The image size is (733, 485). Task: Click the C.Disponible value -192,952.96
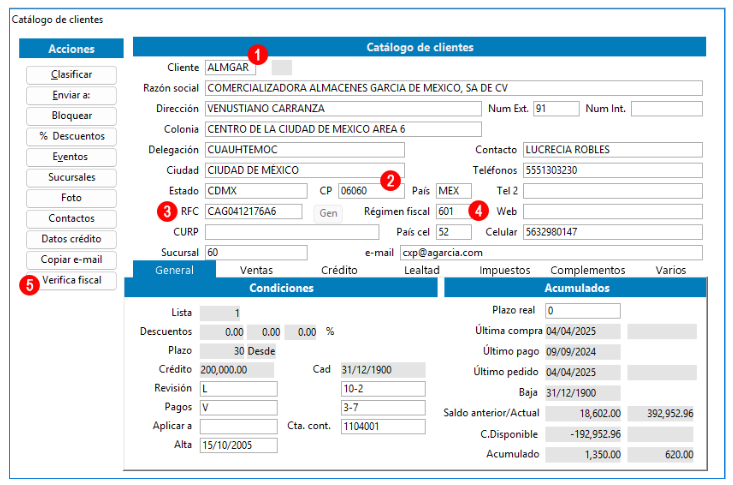[582, 434]
